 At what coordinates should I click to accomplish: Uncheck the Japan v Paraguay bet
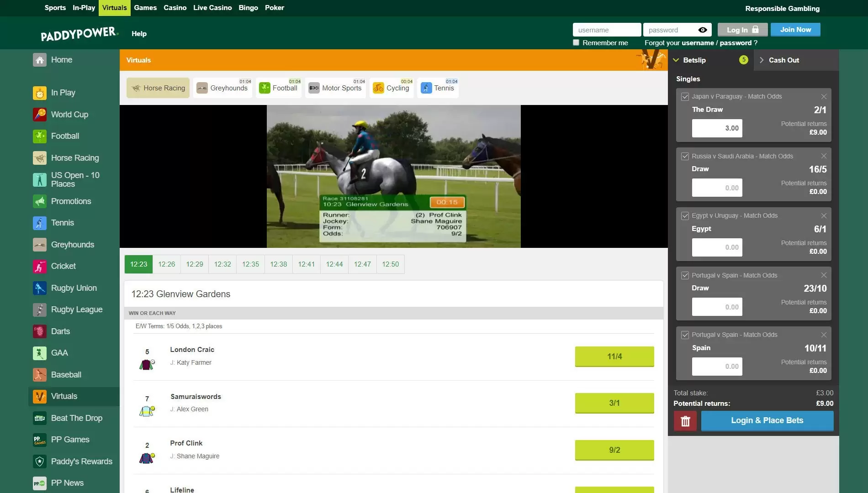[x=685, y=97]
